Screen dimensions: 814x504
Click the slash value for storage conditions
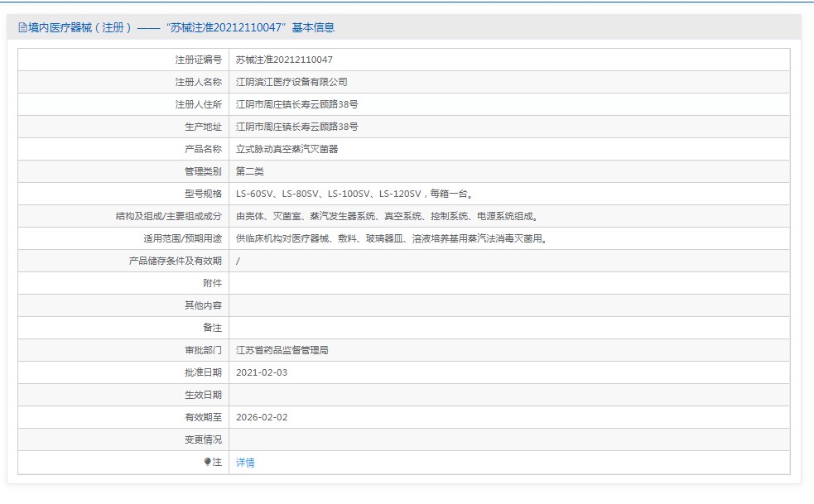238,261
